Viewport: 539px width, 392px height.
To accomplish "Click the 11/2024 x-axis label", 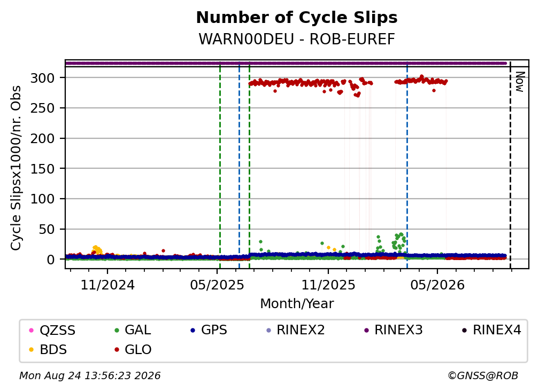I will [107, 285].
